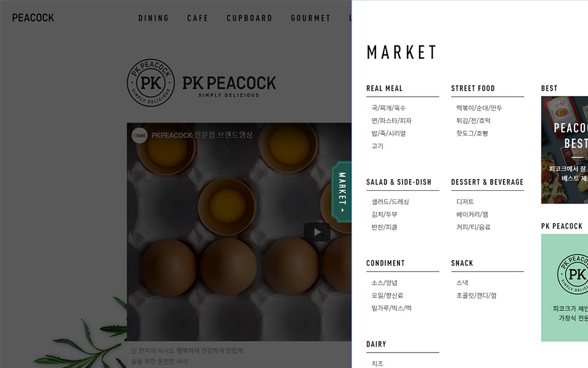This screenshot has height=368, width=588.
Task: Open the mint PK Peacock banner
Action: point(564,288)
